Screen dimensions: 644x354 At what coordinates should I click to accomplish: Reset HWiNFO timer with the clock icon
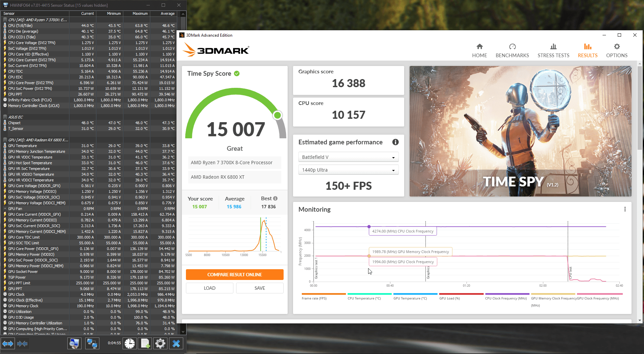click(130, 344)
